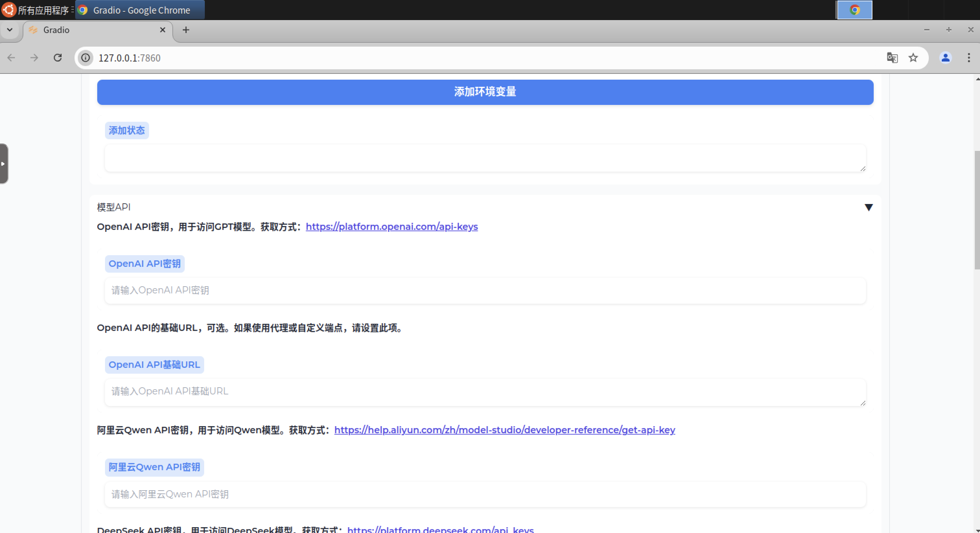The width and height of the screenshot is (980, 533).
Task: Close the Gradio tab
Action: coord(162,30)
